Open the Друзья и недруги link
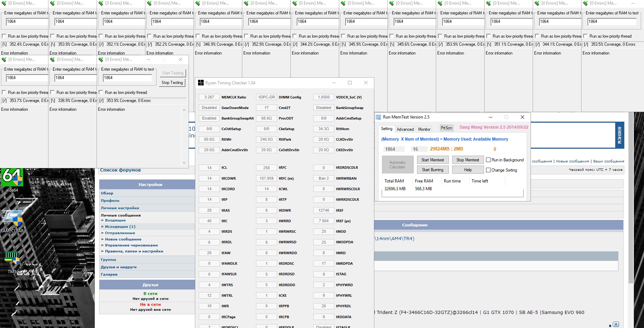 point(119,267)
